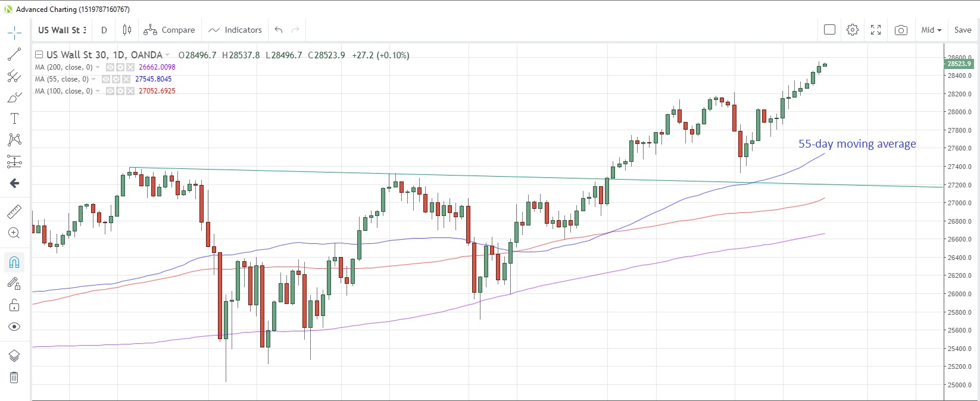Expand MA (55, close, 0) dropdown arrow
This screenshot has height=401, width=980.
(95, 79)
